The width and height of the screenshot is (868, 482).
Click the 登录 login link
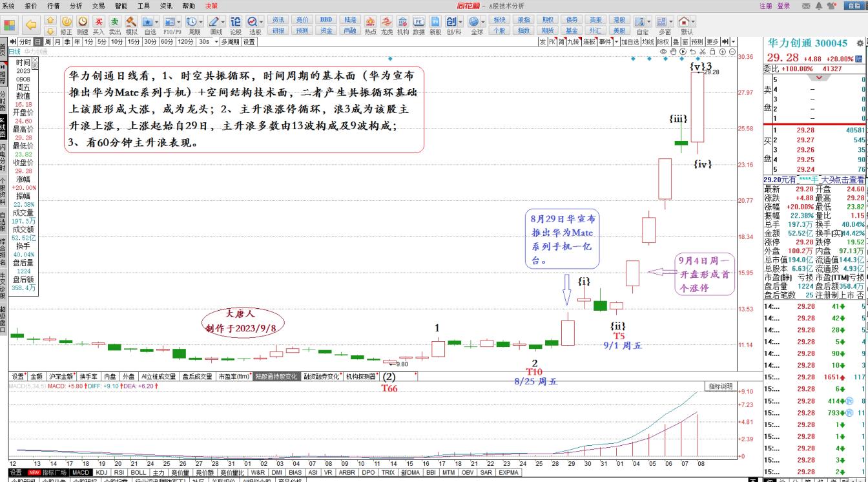783,6
